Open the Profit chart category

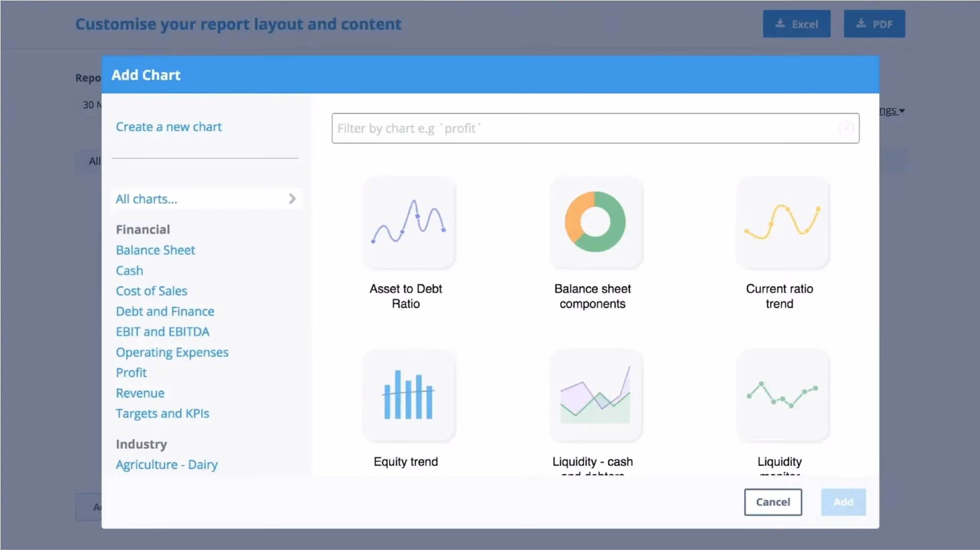(x=131, y=372)
